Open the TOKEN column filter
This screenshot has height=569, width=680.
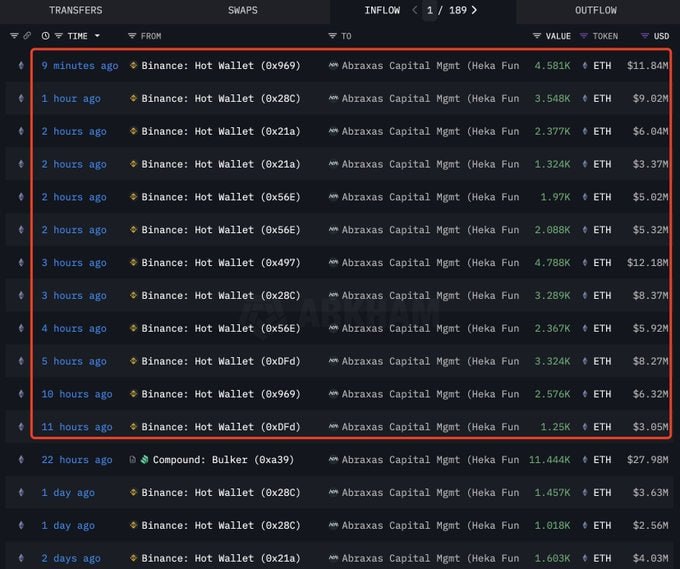coord(584,36)
